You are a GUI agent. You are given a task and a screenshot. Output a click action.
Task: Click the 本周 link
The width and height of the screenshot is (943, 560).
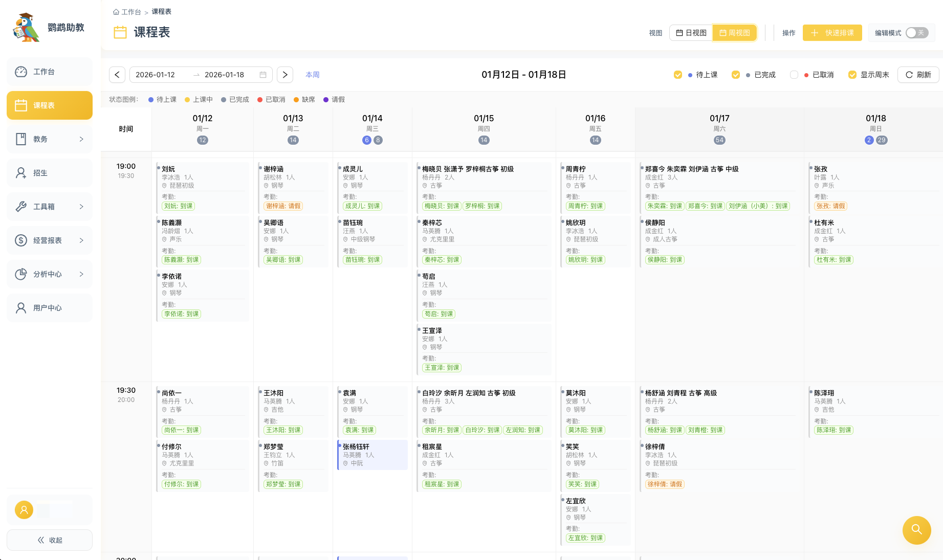[x=312, y=75]
